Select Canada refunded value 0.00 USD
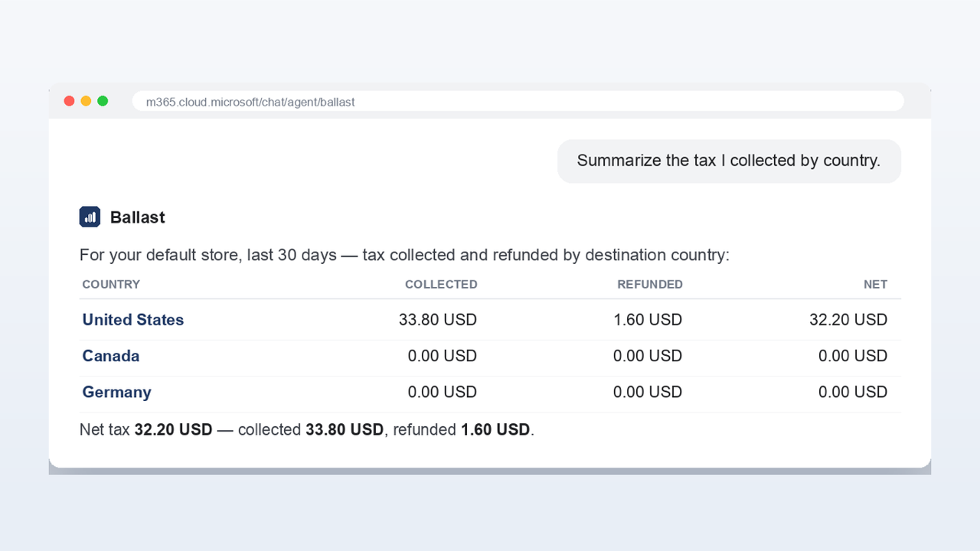980x551 pixels. point(648,356)
